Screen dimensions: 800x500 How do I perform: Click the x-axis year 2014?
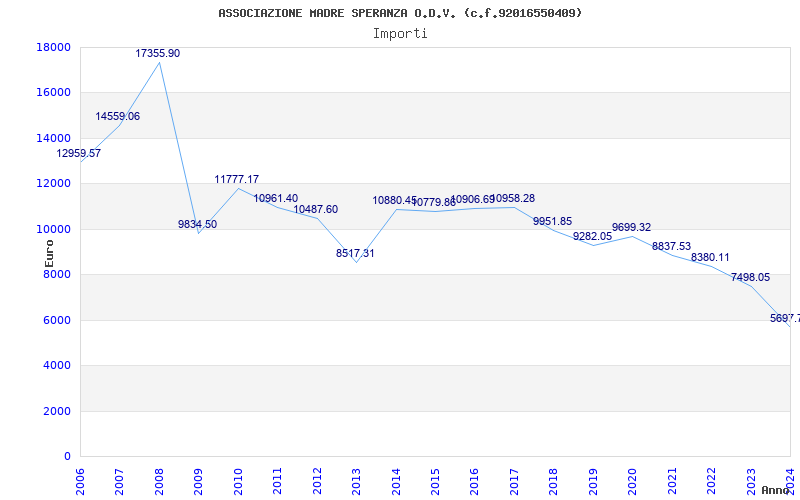pyautogui.click(x=396, y=481)
